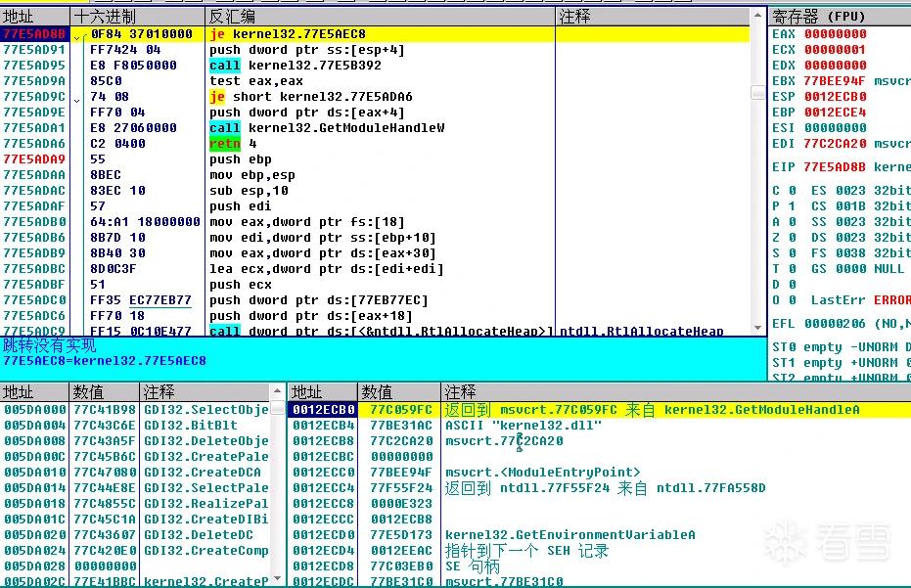Click the 注释 header of the disassembly pane
Image resolution: width=911 pixels, height=588 pixels.
point(653,17)
